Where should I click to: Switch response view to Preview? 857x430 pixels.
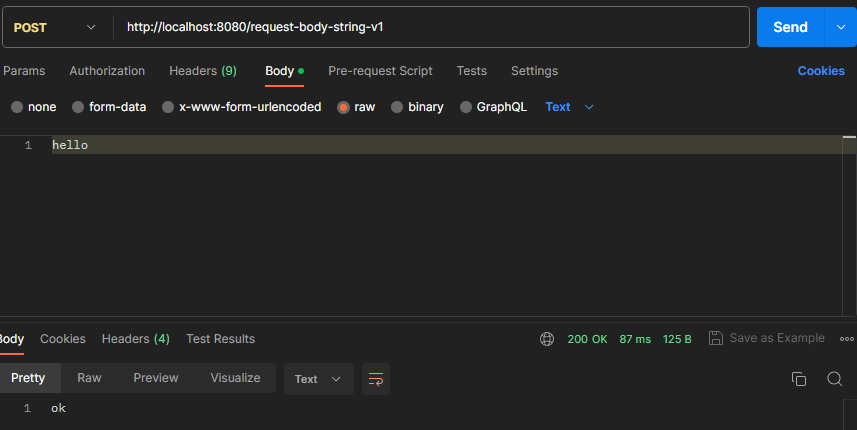pos(156,378)
